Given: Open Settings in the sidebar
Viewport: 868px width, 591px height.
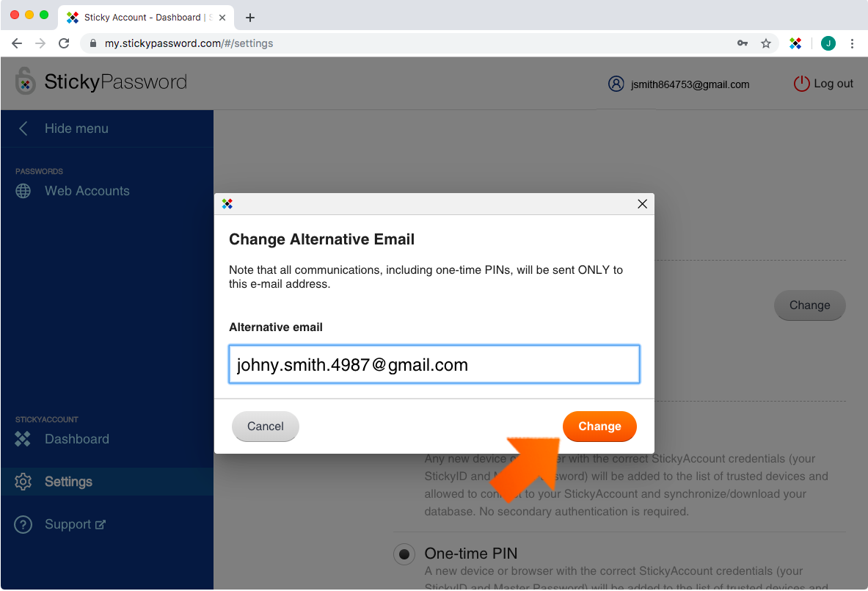Looking at the screenshot, I should tap(69, 482).
